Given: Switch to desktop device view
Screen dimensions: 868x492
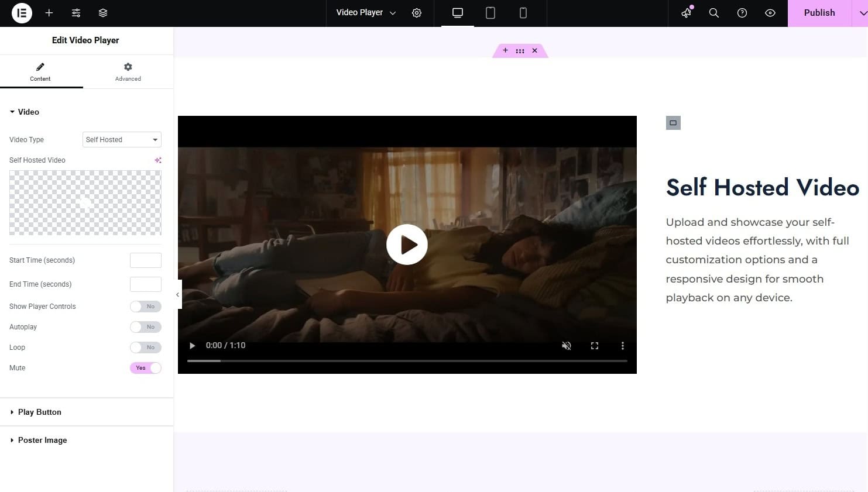Looking at the screenshot, I should point(458,13).
